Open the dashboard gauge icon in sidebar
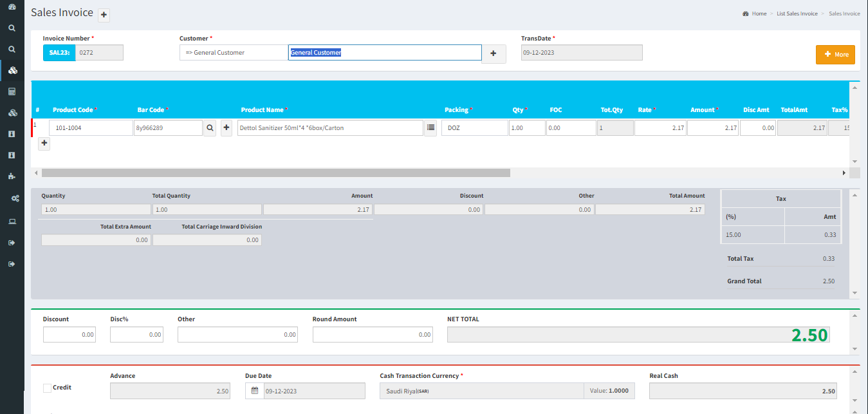Screen dimensions: 868x414 click(12, 7)
